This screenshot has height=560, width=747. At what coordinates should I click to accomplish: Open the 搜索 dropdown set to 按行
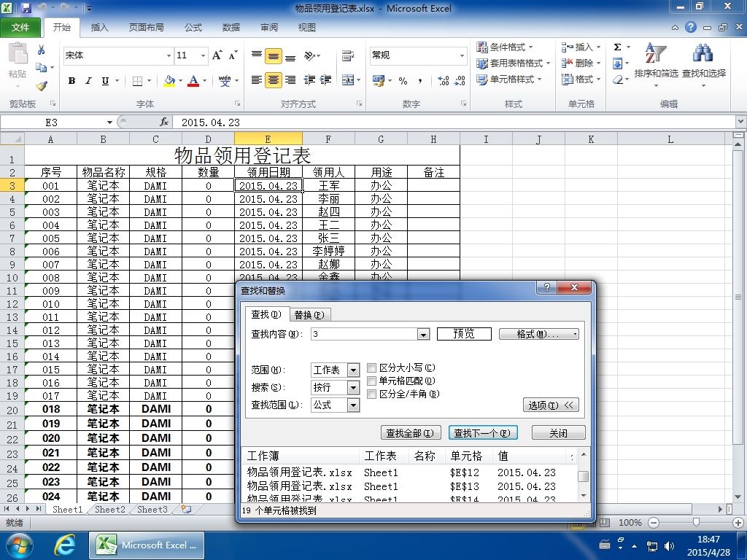[354, 388]
